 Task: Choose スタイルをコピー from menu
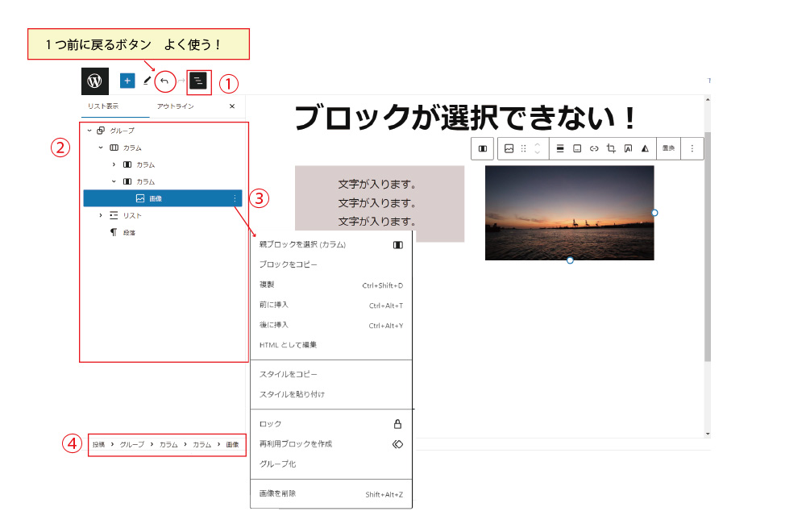click(331, 374)
